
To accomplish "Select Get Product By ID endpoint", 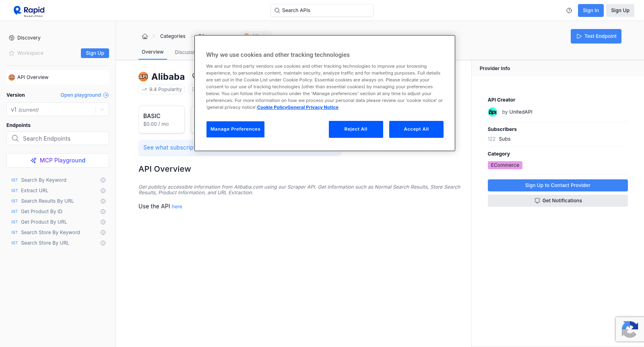I will 41,212.
